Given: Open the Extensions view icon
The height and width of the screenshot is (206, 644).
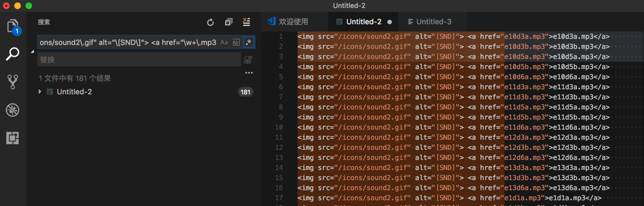Looking at the screenshot, I should tap(13, 138).
